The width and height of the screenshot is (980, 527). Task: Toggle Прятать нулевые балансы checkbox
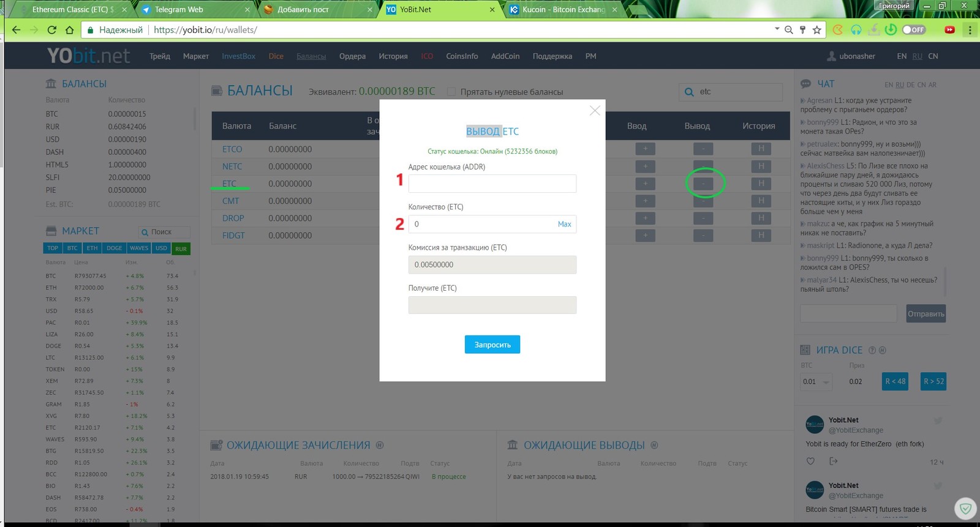[451, 92]
